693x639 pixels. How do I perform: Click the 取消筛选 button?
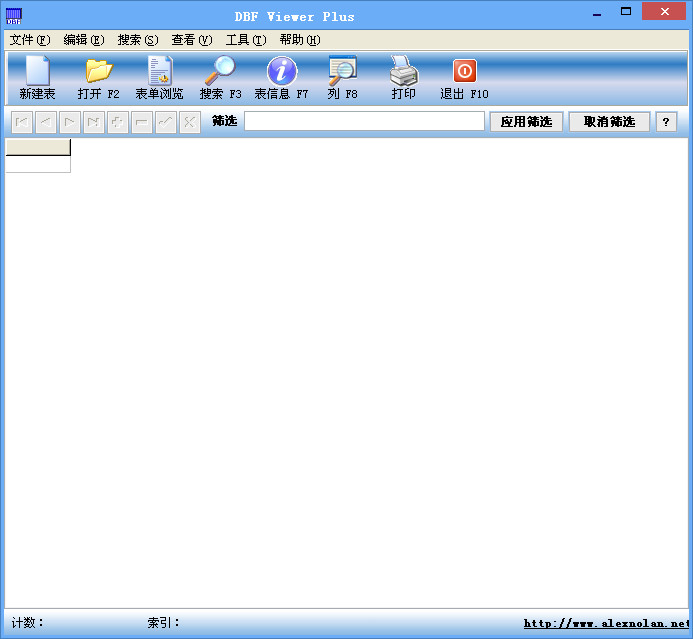(609, 122)
